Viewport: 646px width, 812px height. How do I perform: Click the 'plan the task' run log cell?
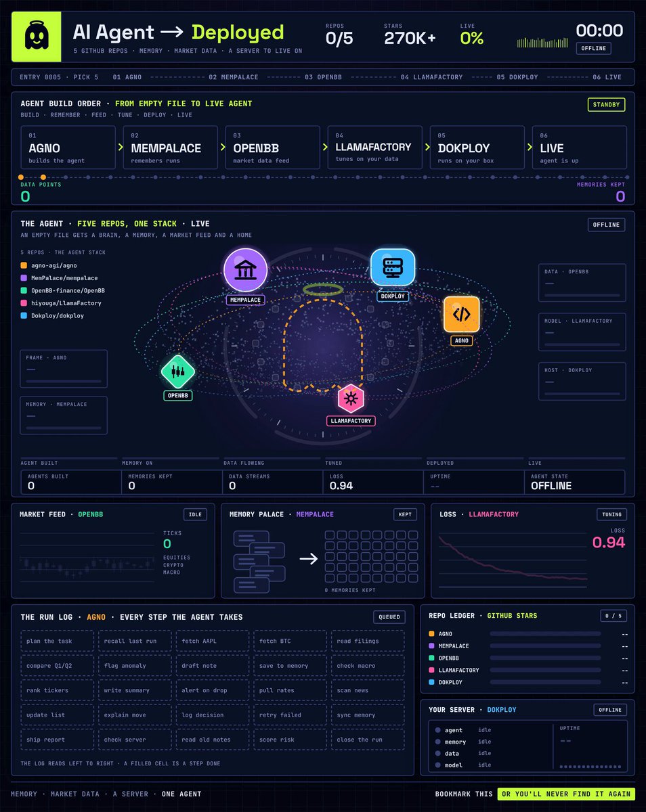(58, 641)
